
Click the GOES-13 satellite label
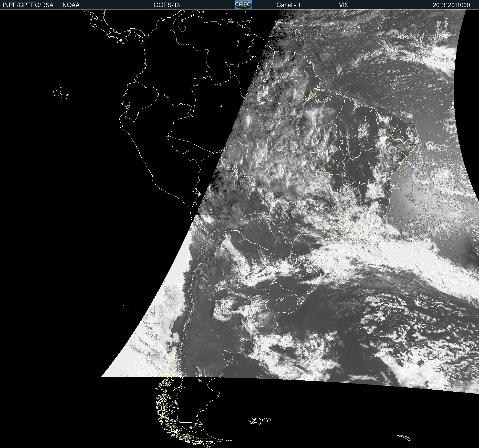click(x=166, y=5)
